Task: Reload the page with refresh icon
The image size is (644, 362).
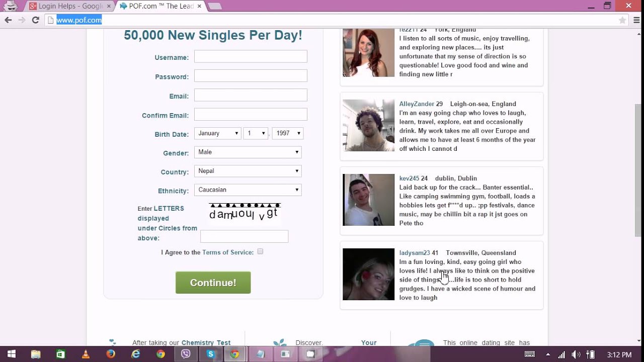Action: tap(35, 20)
